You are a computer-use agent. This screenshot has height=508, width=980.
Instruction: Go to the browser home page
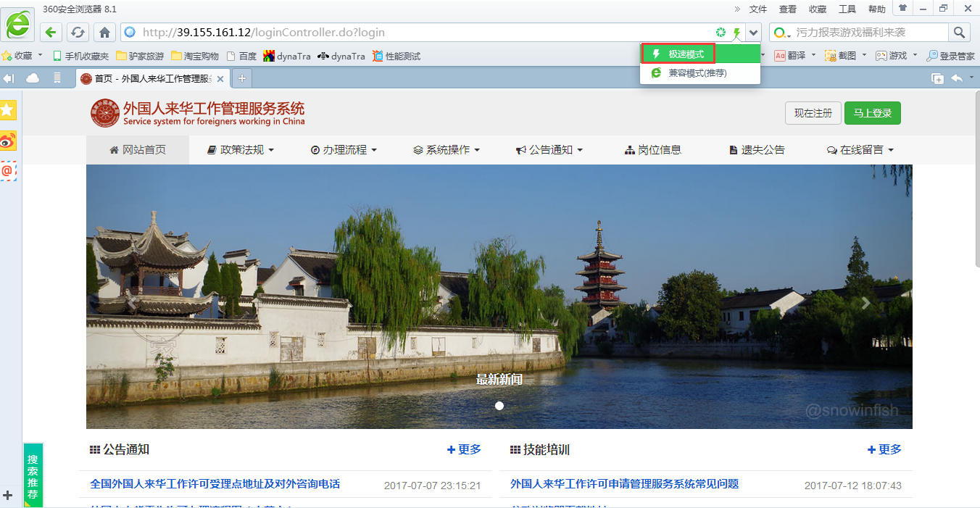pyautogui.click(x=104, y=32)
